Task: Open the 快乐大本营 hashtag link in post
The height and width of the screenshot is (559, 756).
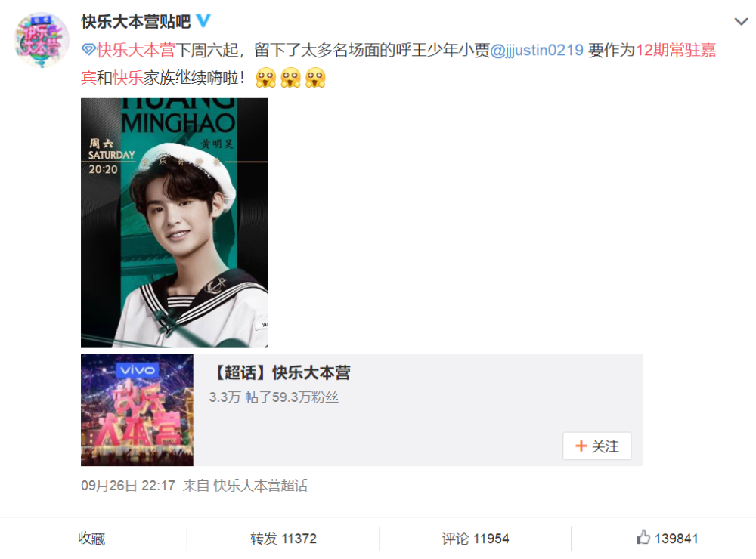Action: tap(136, 50)
